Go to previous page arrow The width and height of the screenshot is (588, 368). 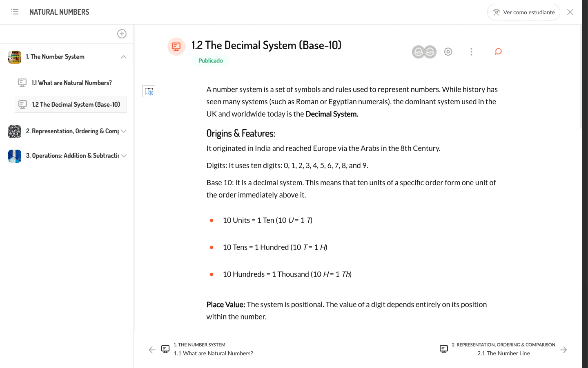pos(152,350)
